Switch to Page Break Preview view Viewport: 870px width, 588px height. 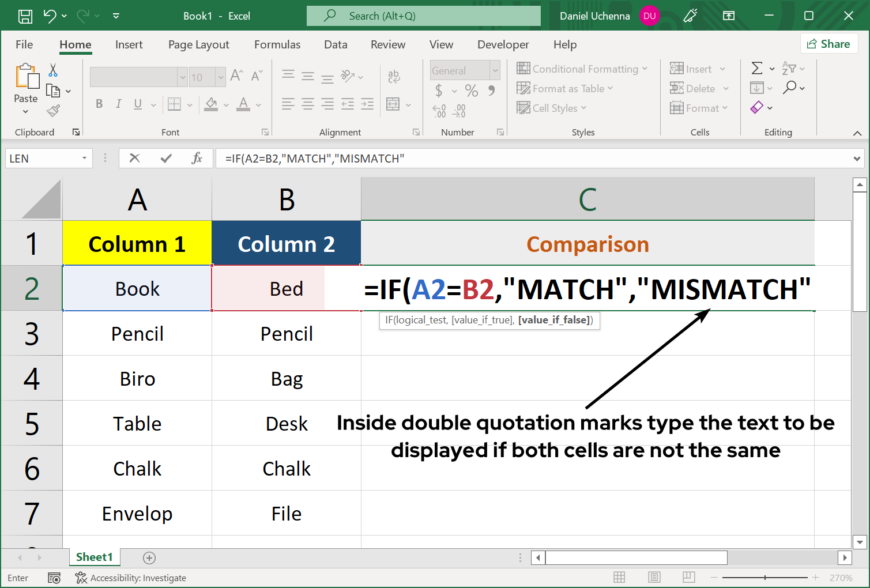pyautogui.click(x=688, y=578)
